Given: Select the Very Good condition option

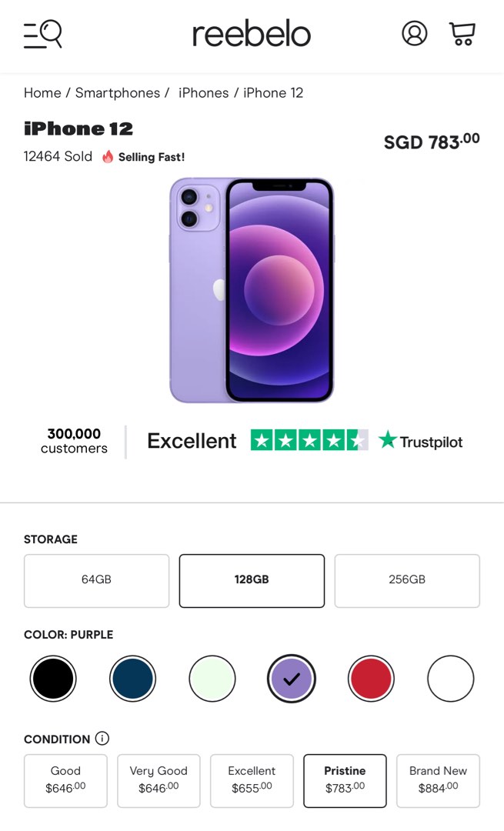Looking at the screenshot, I should pos(159,780).
